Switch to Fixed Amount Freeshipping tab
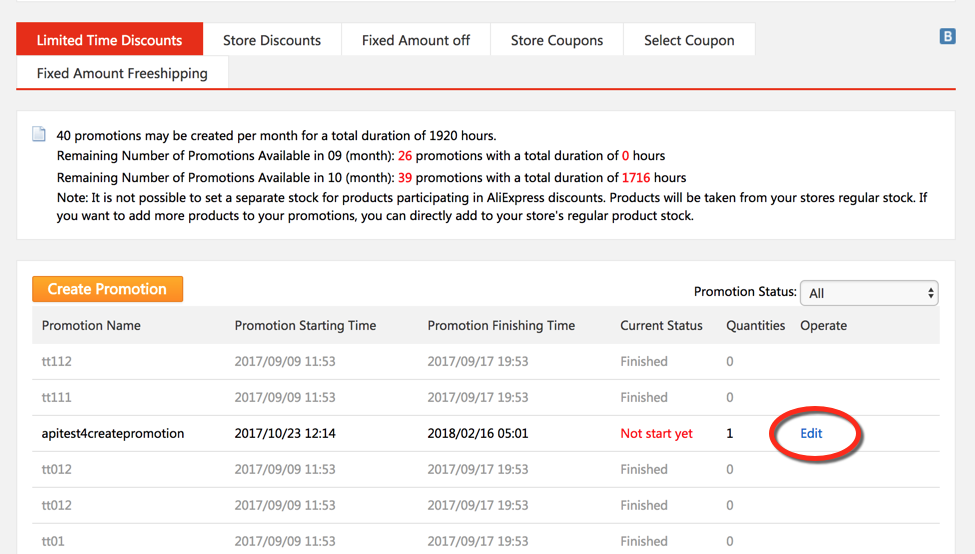The width and height of the screenshot is (975, 554). [x=122, y=73]
